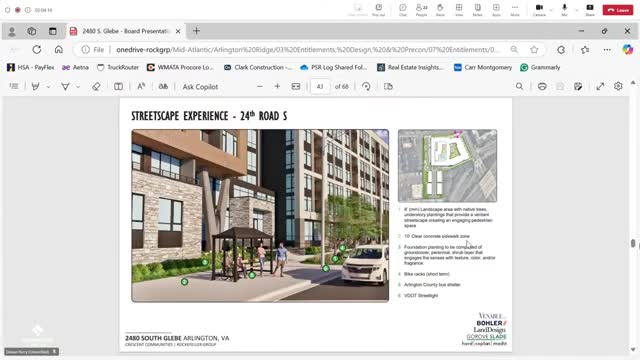Click the red Leave button
640x360 pixels.
tap(618, 10)
